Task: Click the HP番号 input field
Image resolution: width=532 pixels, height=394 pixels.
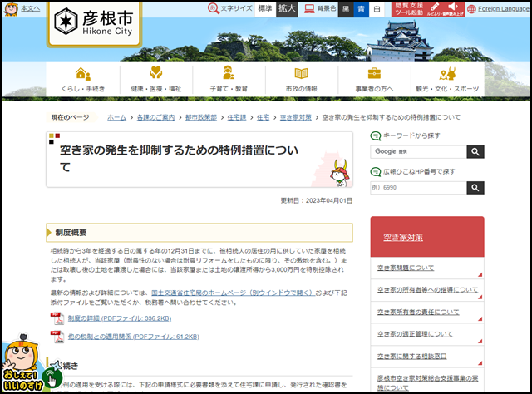Action: [419, 188]
